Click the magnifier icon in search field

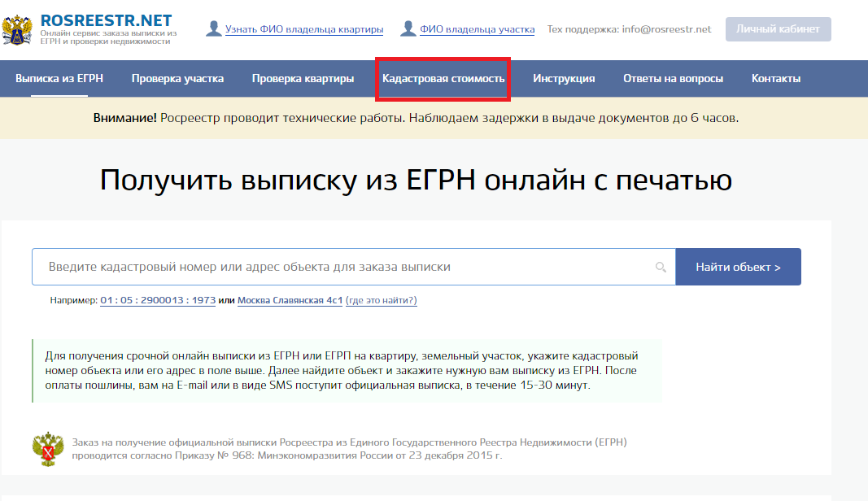[661, 267]
